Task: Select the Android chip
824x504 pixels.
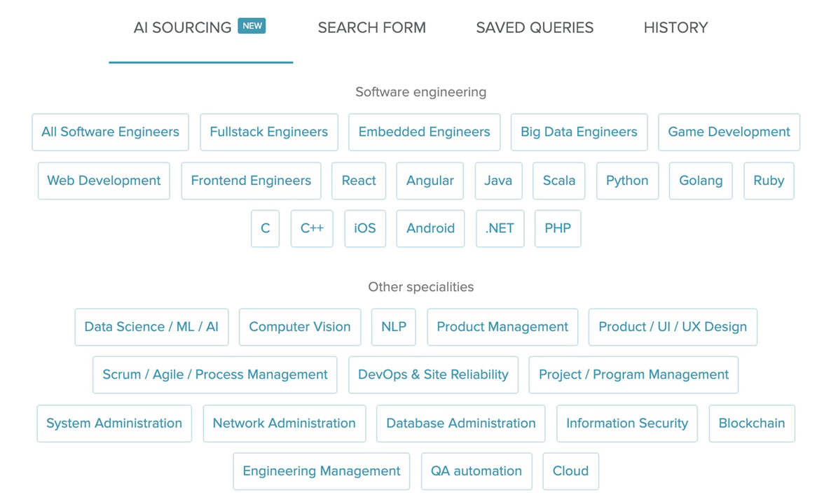Action: click(x=430, y=228)
